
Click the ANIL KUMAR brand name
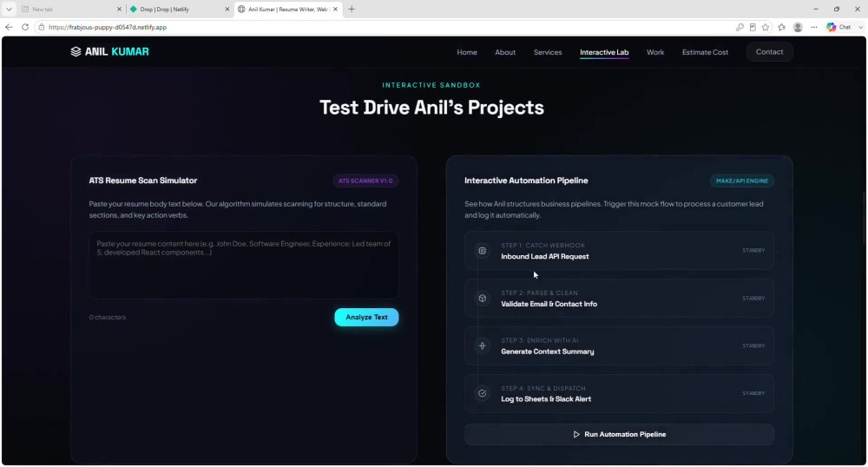pyautogui.click(x=117, y=51)
